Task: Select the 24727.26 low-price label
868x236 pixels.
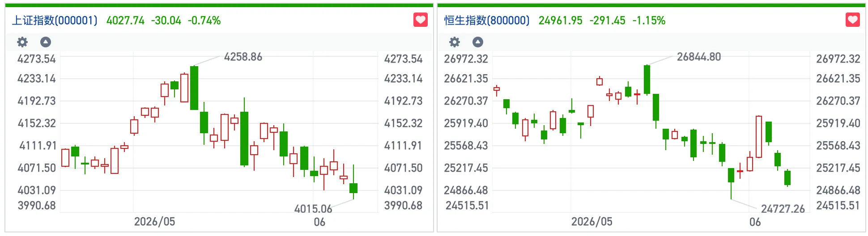Action: coord(783,209)
